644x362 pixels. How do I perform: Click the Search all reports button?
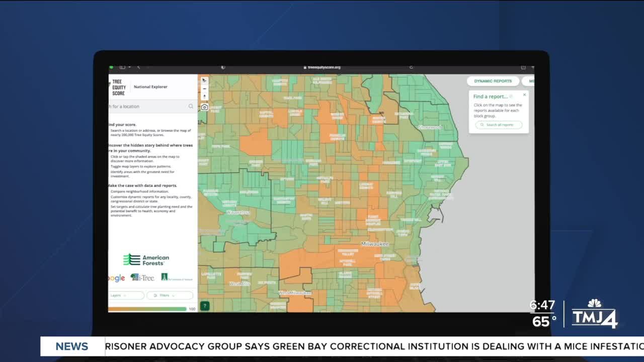(x=499, y=125)
